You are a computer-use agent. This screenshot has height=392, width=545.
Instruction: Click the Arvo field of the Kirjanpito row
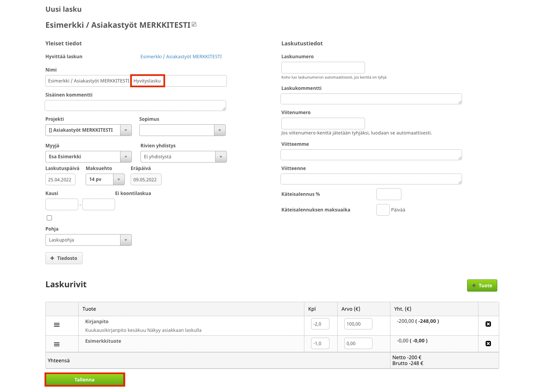[x=358, y=324]
